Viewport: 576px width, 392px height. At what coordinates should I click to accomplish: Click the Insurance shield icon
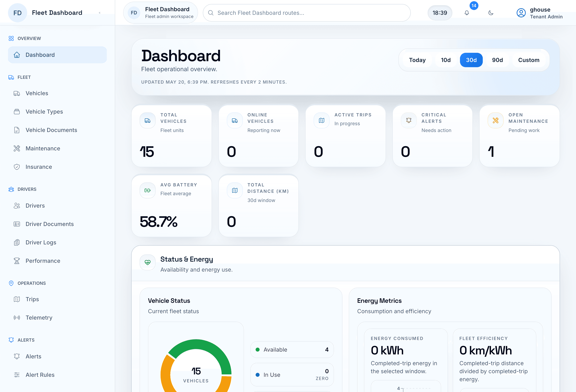[17, 167]
